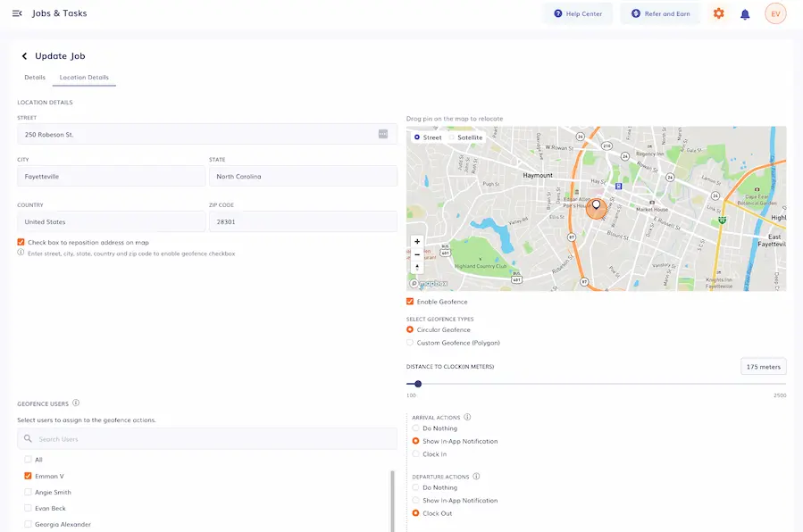Open the Help Center
This screenshot has width=803, height=532.
coord(578,13)
